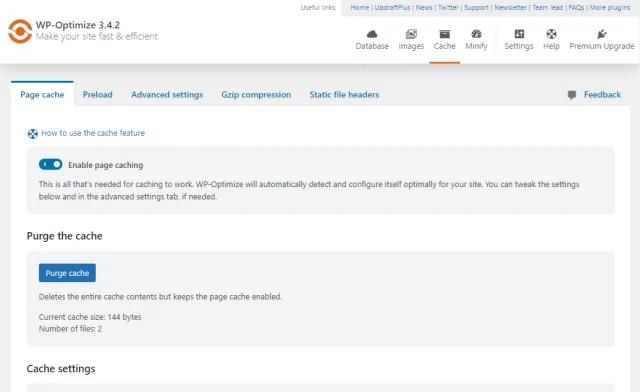
Task: Click the Feedback speech bubble icon
Action: (x=572, y=95)
